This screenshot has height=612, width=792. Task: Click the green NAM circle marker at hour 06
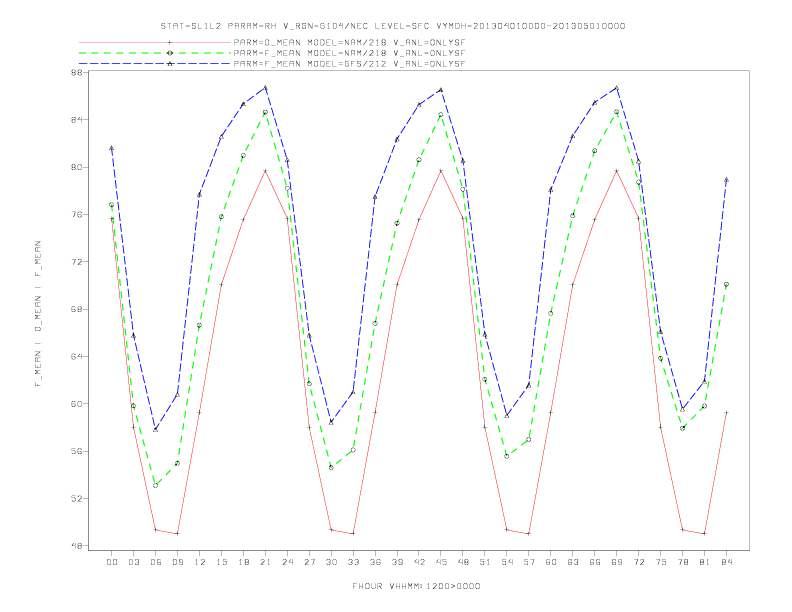[155, 485]
